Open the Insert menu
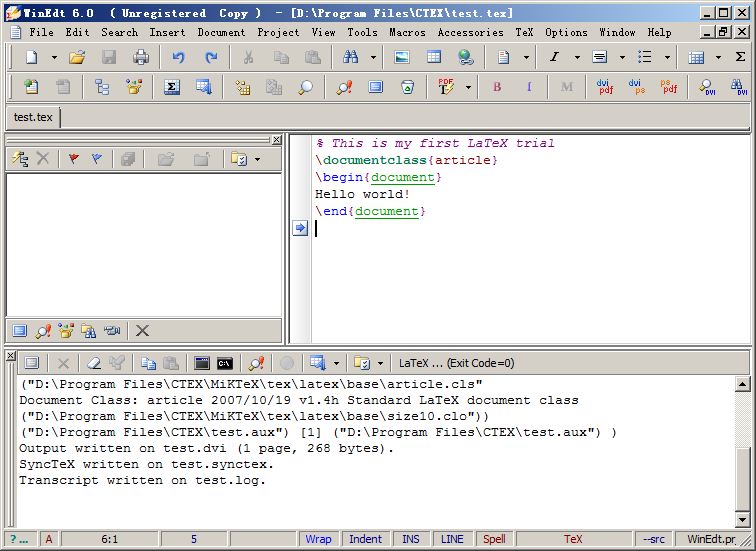 (167, 32)
